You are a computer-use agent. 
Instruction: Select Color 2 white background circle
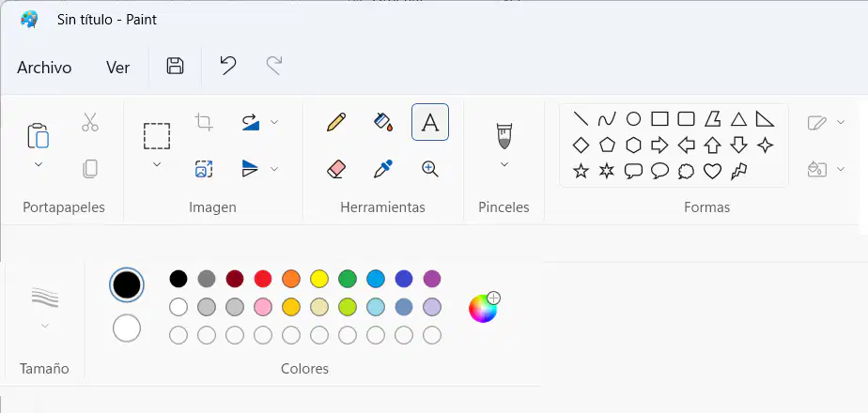(x=127, y=329)
